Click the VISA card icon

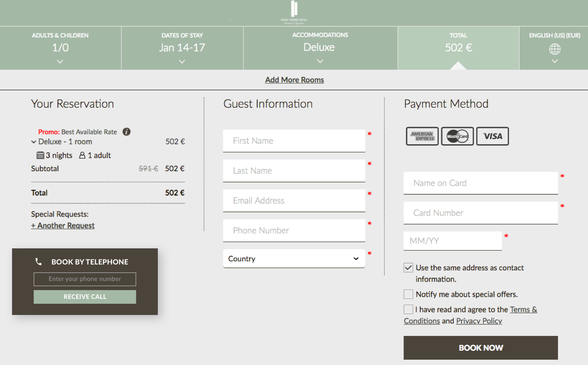point(492,136)
